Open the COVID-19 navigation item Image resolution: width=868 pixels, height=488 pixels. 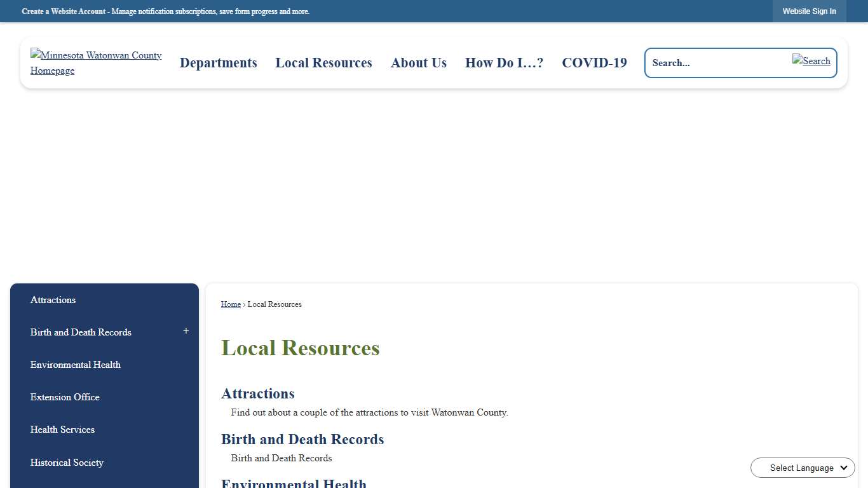(x=594, y=63)
